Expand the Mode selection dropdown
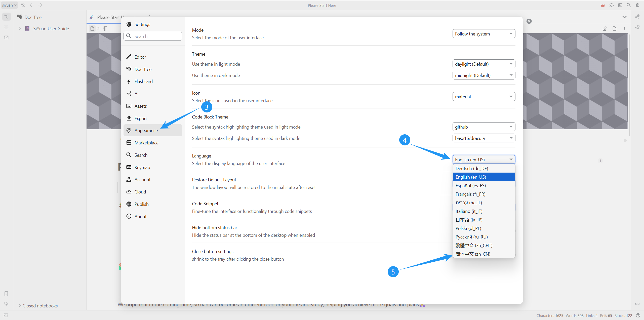 [x=484, y=34]
